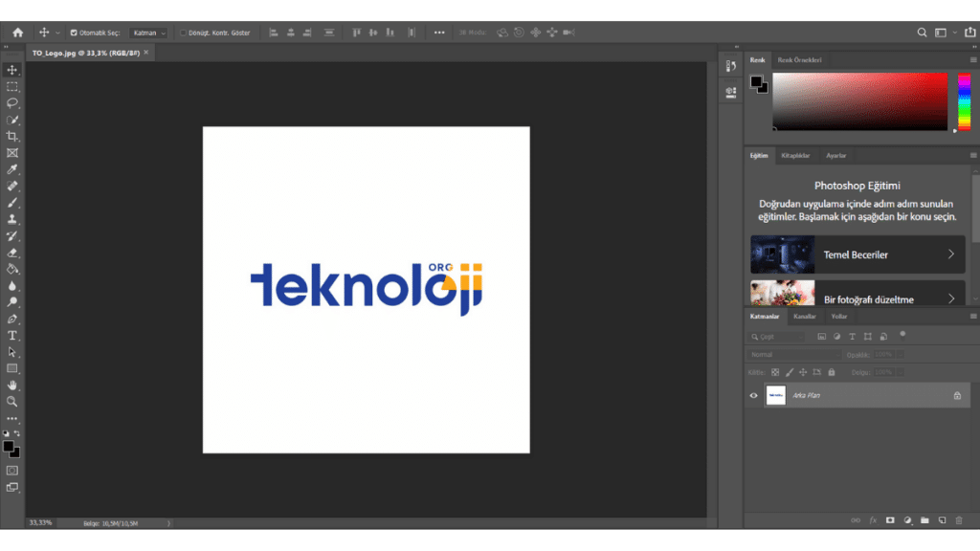The image size is (980, 551).
Task: Select the Rectangular Marquee tool
Action: [x=11, y=86]
